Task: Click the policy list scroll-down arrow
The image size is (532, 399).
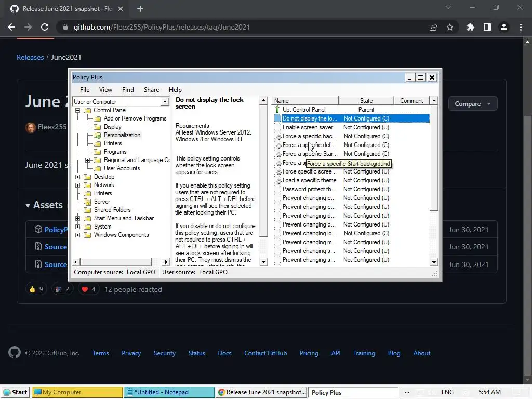Action: [434, 262]
